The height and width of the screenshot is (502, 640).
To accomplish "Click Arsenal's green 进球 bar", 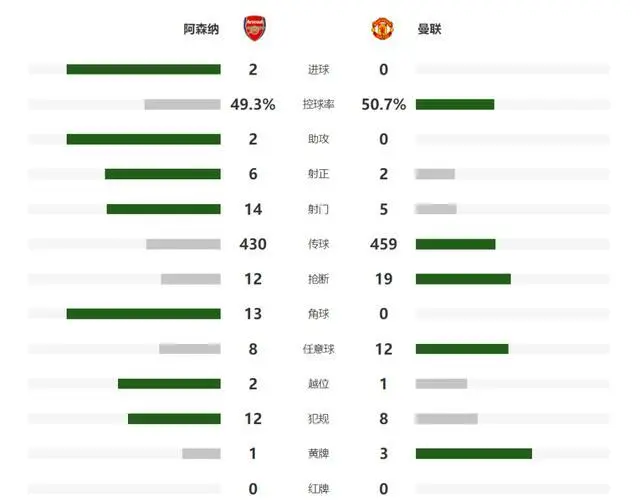I will click(144, 69).
